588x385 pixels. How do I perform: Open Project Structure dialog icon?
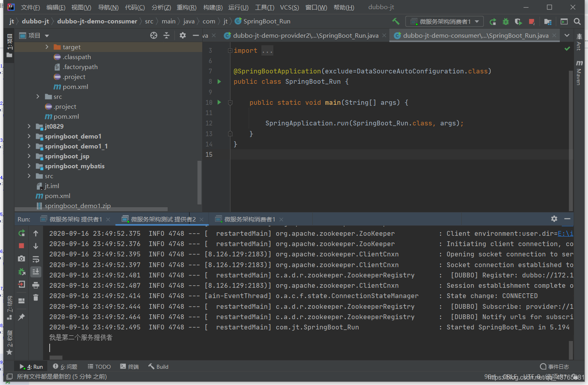548,21
